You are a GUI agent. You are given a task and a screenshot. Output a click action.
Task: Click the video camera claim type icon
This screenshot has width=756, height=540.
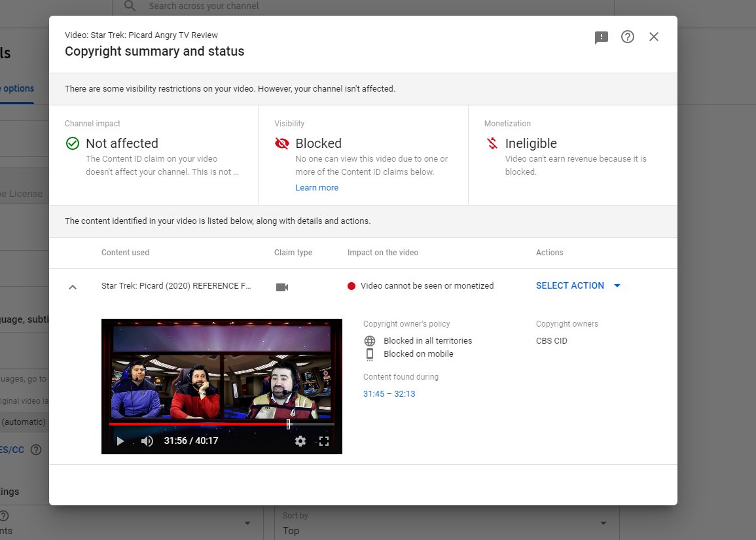[282, 287]
